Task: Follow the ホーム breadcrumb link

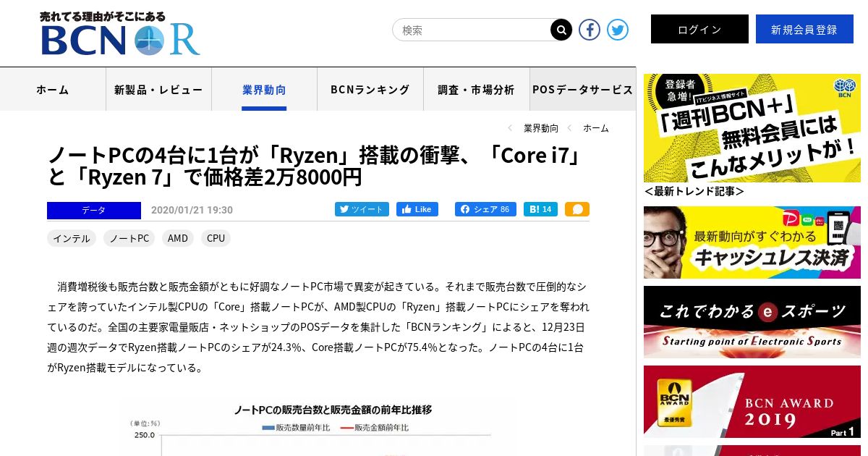Action: [x=596, y=128]
